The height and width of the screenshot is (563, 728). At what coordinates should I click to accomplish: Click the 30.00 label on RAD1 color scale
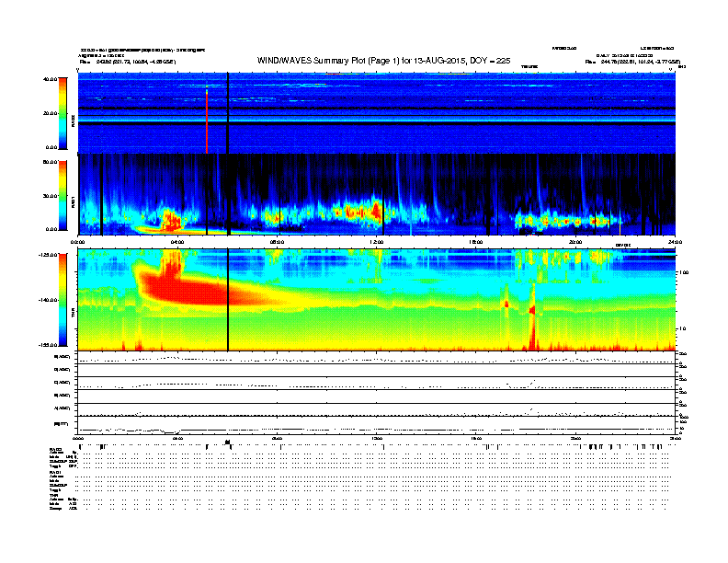(50, 196)
